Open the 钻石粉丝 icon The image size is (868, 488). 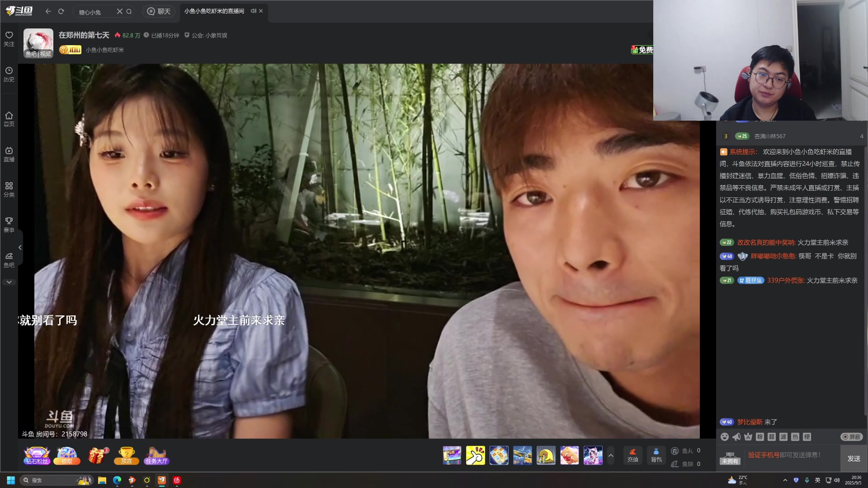tap(37, 455)
